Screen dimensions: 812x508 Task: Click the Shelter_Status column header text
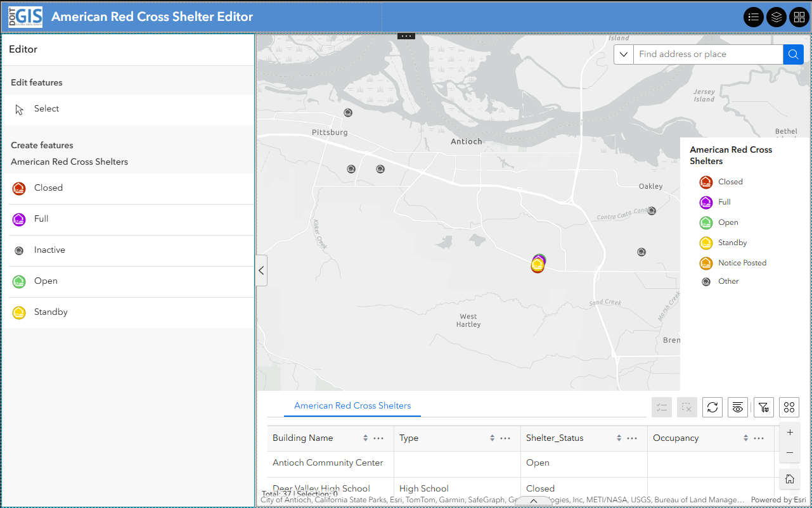click(555, 438)
